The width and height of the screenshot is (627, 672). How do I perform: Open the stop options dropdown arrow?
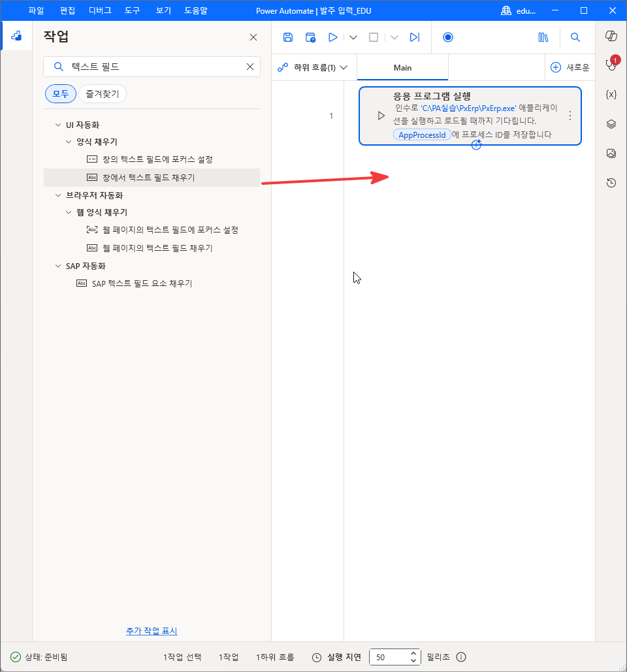point(394,37)
